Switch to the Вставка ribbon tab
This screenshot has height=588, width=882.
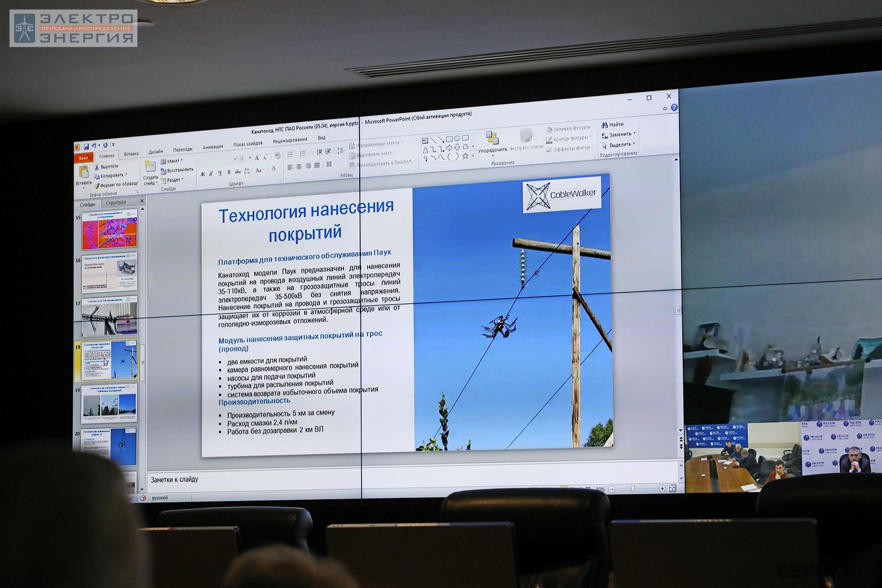(131, 154)
